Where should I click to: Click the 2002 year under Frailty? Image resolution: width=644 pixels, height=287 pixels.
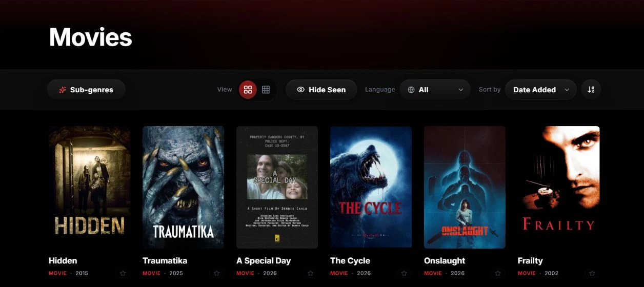pos(552,273)
